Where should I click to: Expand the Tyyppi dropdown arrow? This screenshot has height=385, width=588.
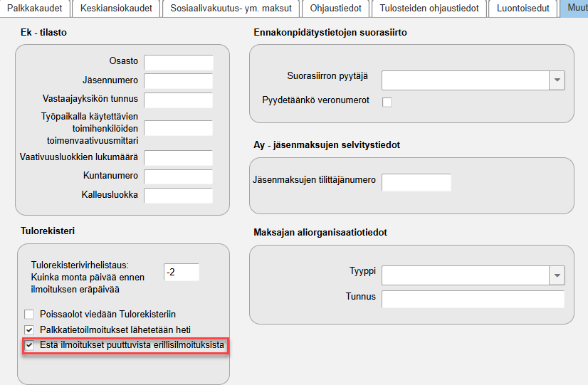point(557,275)
